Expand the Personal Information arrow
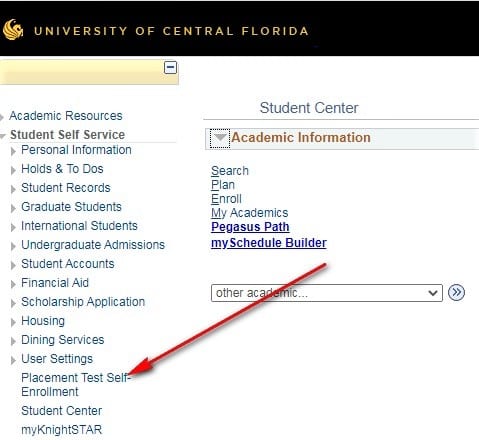This screenshot has width=479, height=440. pyautogui.click(x=13, y=151)
